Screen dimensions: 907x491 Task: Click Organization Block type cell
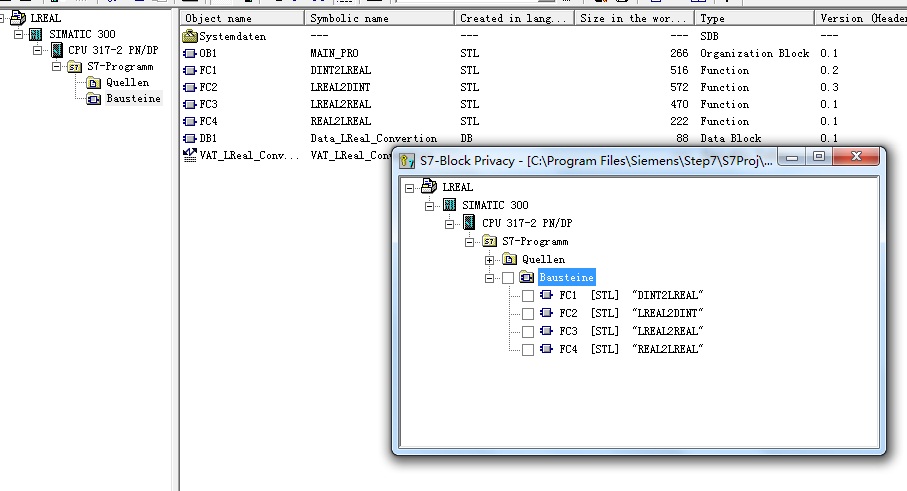tap(754, 53)
